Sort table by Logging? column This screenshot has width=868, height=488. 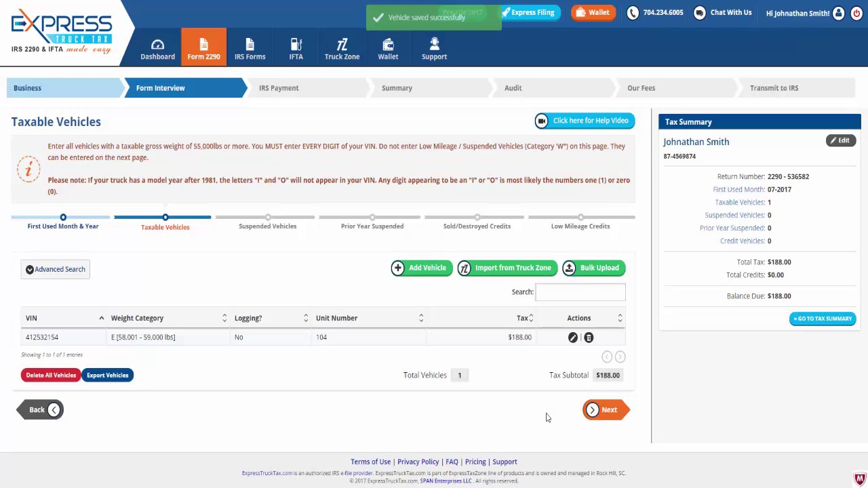click(271, 318)
